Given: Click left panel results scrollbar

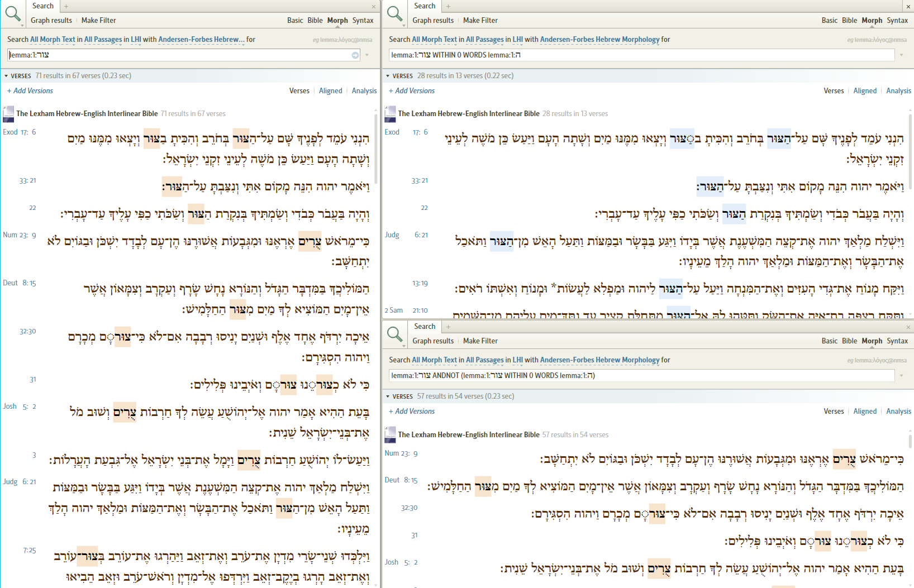Looking at the screenshot, I should pyautogui.click(x=376, y=150).
